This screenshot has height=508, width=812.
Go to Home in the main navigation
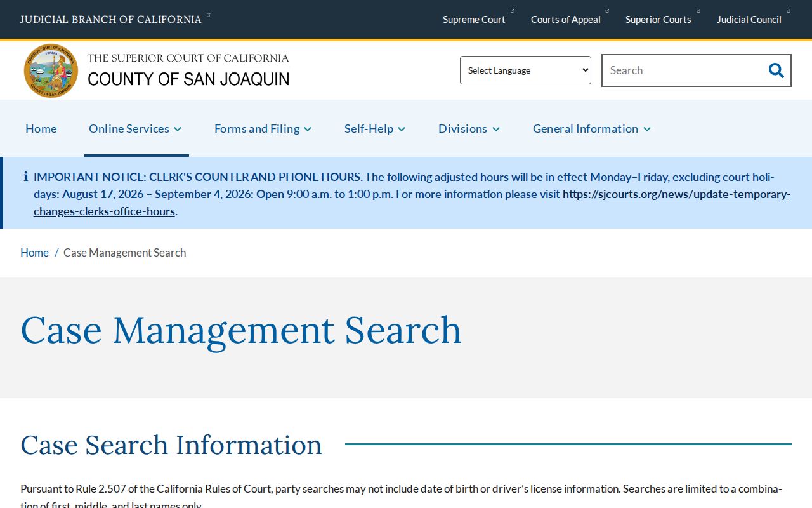click(x=41, y=128)
